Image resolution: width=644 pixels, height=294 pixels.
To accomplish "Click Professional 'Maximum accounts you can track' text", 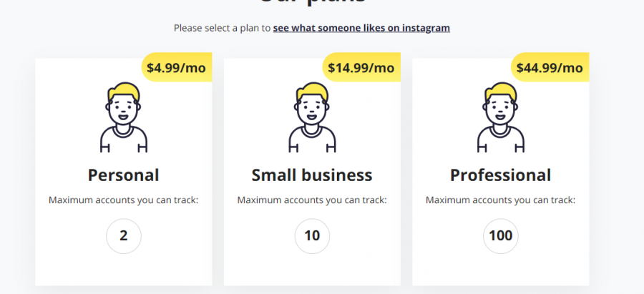I will tap(501, 200).
